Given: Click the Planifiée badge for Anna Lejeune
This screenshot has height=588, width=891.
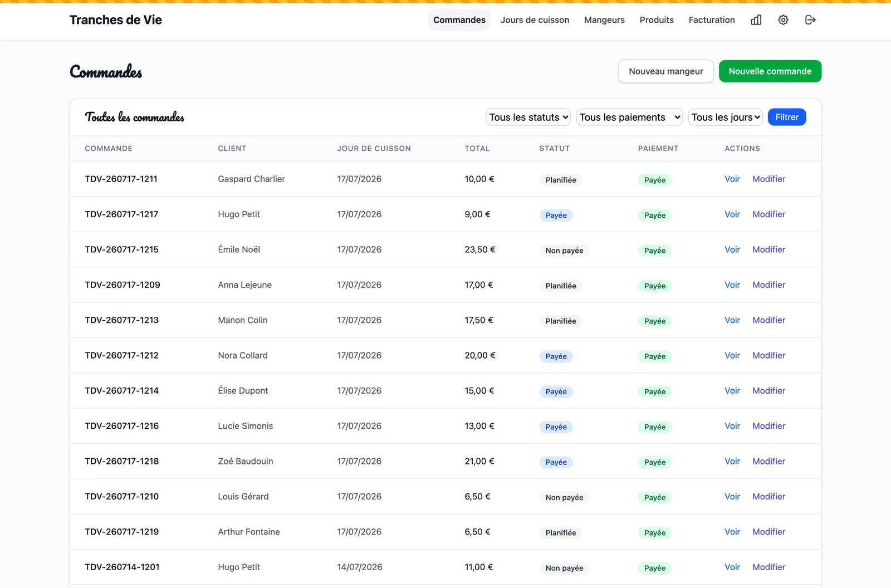Looking at the screenshot, I should (x=561, y=286).
